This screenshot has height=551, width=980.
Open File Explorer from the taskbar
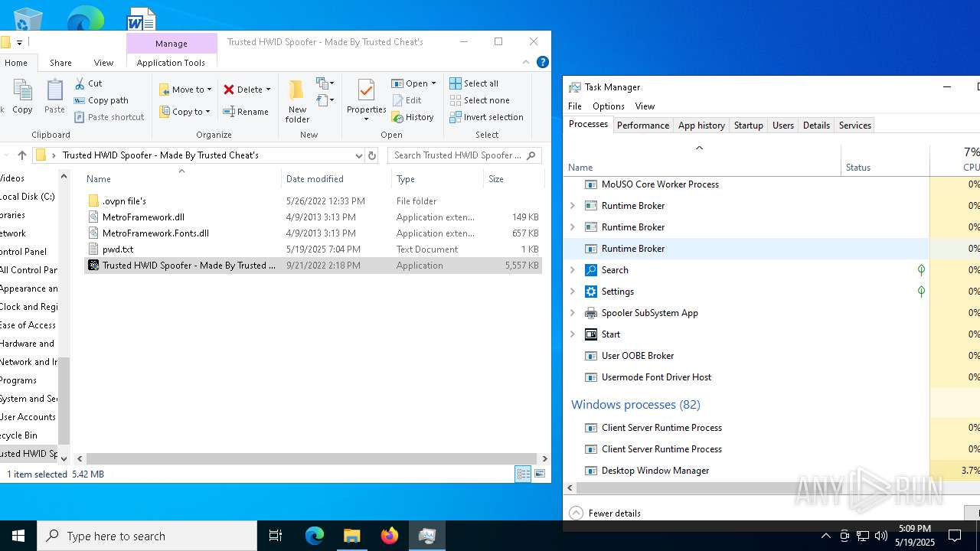coord(352,536)
